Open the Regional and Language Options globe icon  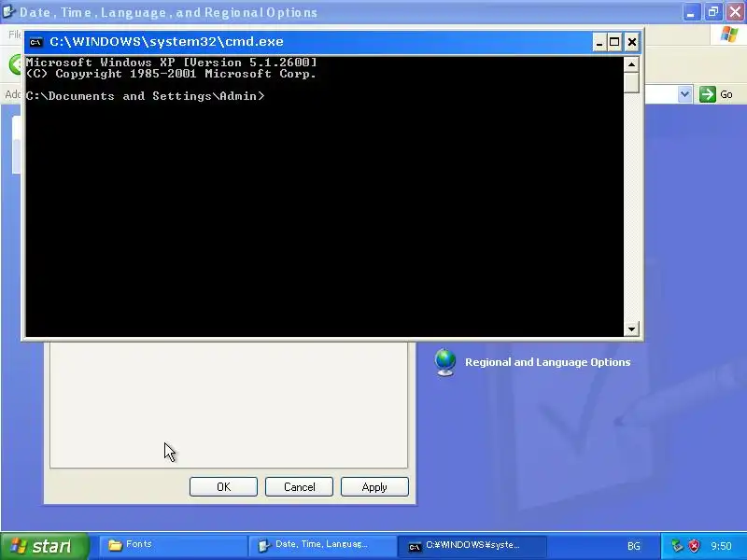click(x=445, y=362)
